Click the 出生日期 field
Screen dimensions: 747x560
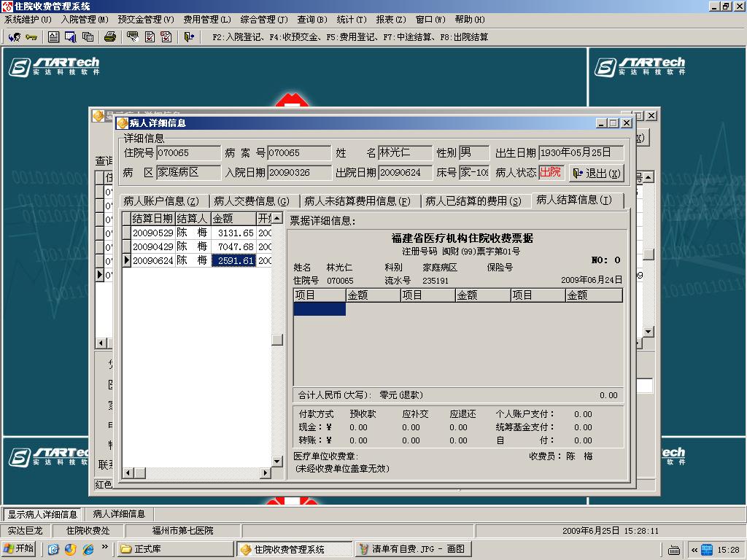[x=581, y=153]
